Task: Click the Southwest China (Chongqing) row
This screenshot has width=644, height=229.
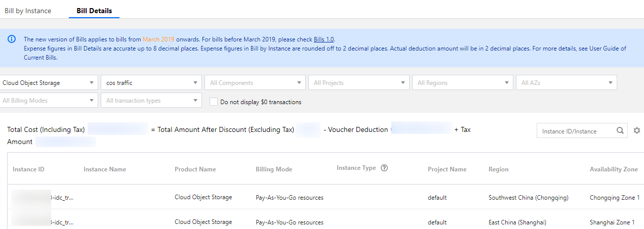Action: (528, 198)
